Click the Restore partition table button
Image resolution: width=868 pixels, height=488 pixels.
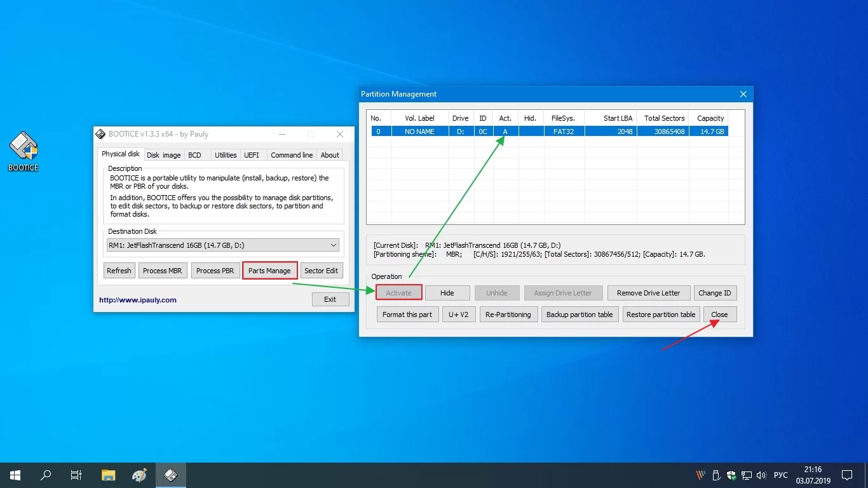pyautogui.click(x=661, y=315)
